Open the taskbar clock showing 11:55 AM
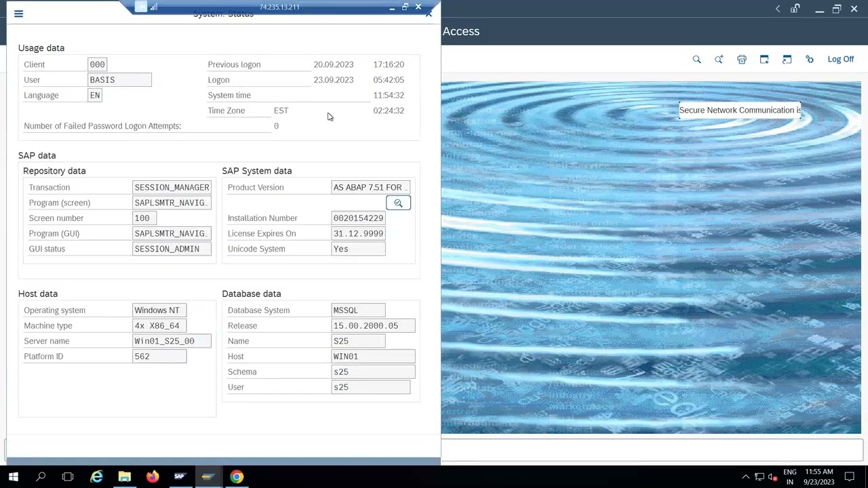868x488 pixels. pos(819,477)
